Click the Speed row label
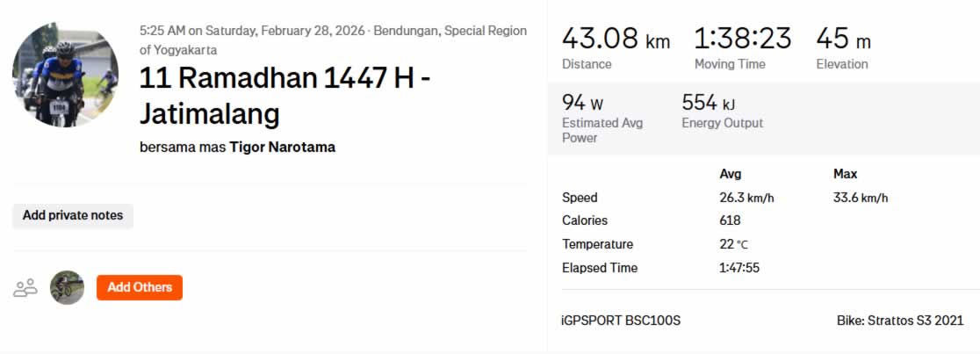The width and height of the screenshot is (980, 354). pos(580,198)
